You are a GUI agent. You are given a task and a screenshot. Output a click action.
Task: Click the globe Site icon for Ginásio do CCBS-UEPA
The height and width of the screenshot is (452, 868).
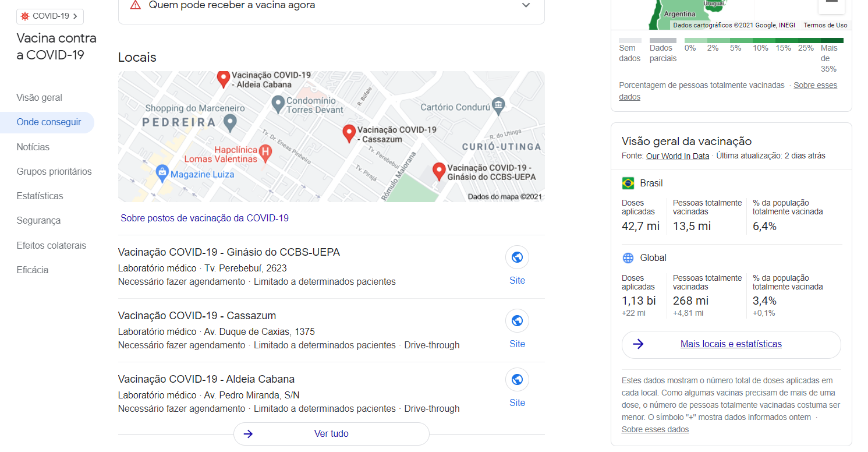click(517, 257)
